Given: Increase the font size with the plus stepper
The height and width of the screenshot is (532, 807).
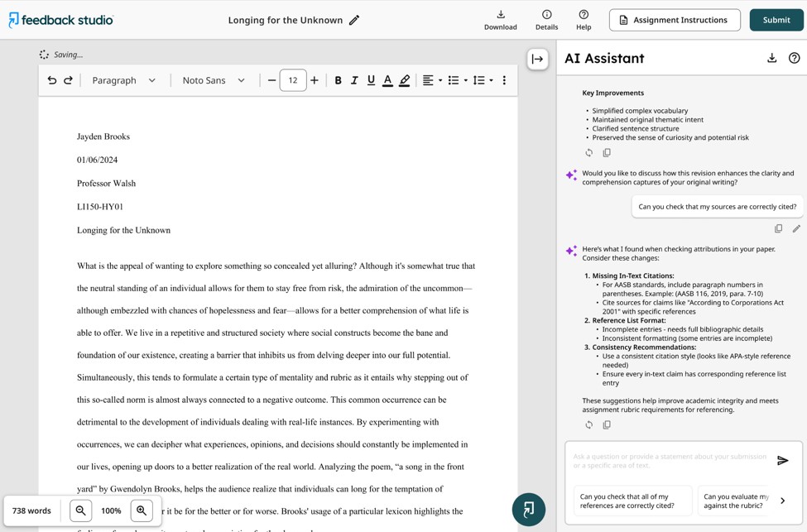Looking at the screenshot, I should pos(315,80).
